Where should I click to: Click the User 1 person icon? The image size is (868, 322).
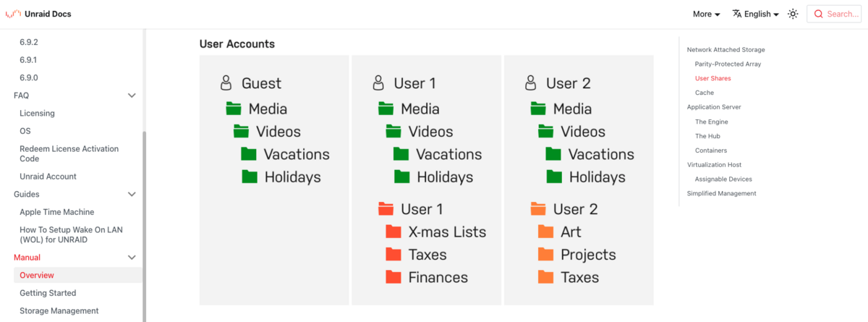(378, 83)
